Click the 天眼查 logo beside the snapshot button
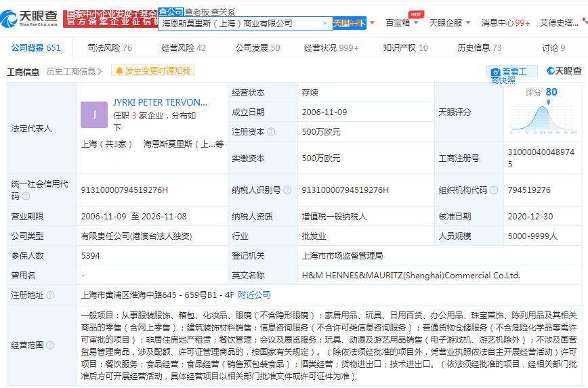This screenshot has height=388, width=588. (564, 71)
